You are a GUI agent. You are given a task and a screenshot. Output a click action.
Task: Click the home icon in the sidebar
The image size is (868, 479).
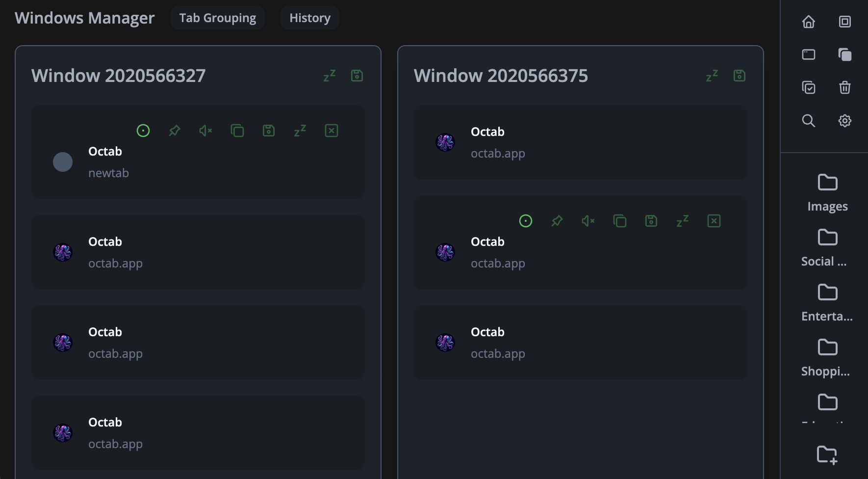tap(808, 22)
